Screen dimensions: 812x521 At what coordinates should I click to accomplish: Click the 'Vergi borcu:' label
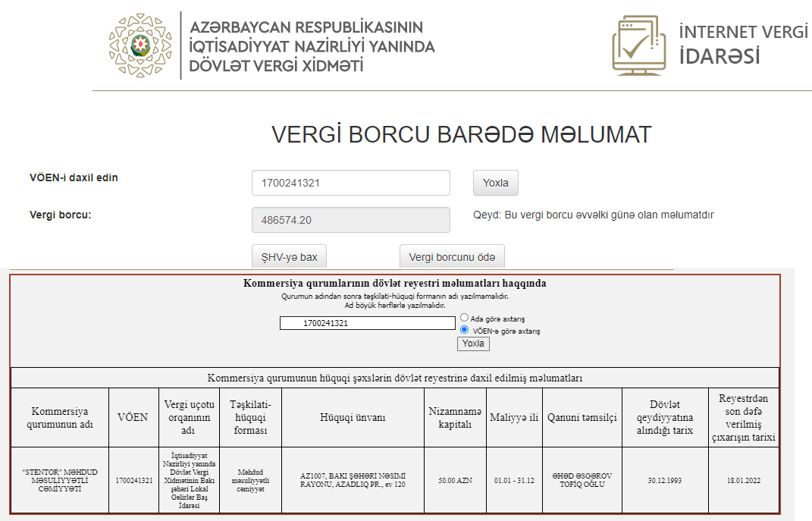[x=60, y=215]
